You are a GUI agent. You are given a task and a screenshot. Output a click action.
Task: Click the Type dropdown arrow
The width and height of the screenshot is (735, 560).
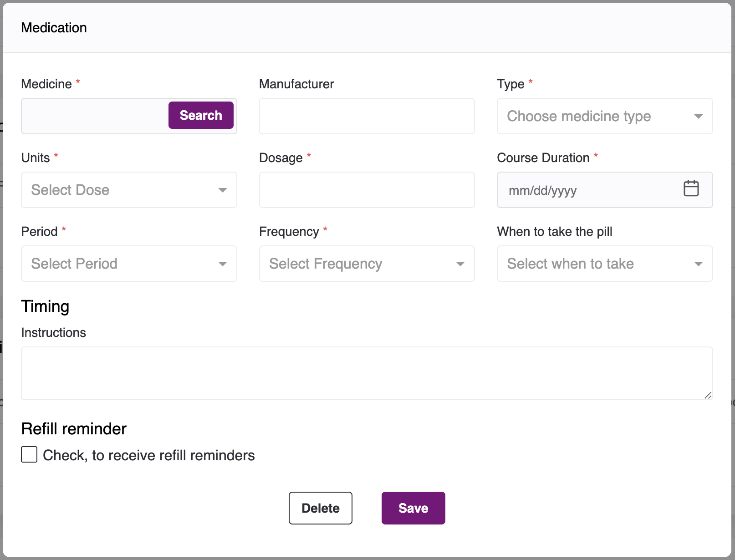[x=698, y=117]
